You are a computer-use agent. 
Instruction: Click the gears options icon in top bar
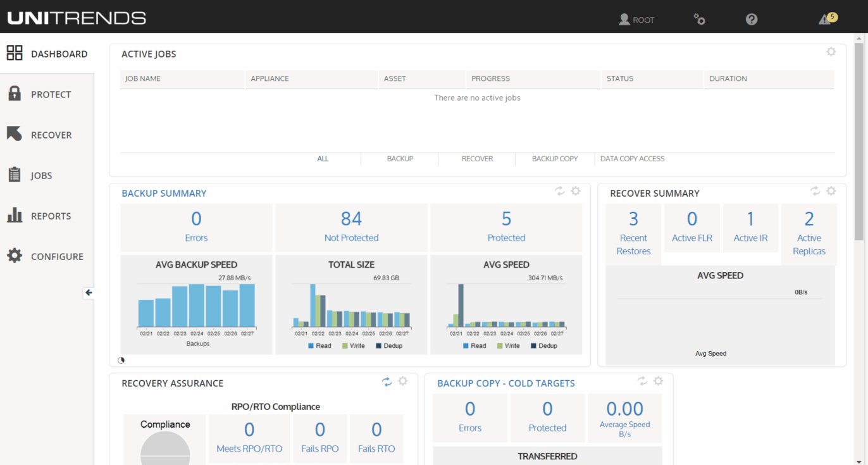pos(699,19)
